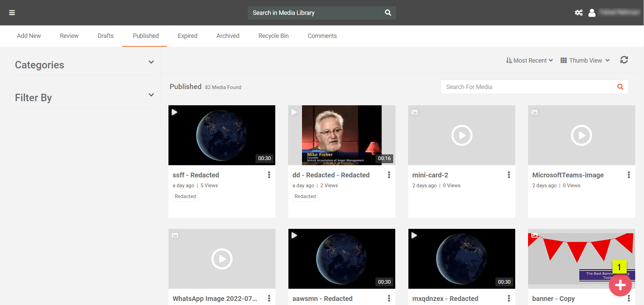Open the Add New tab
The width and height of the screenshot is (644, 305).
(29, 36)
